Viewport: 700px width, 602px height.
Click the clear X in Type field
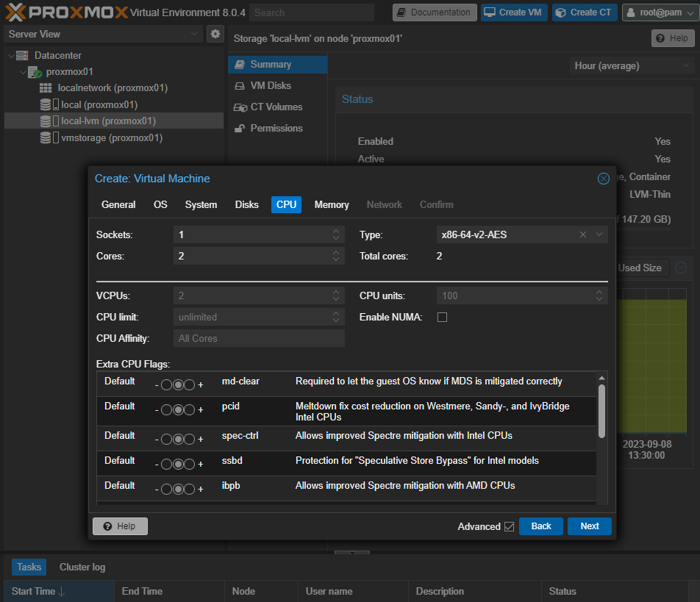[583, 235]
